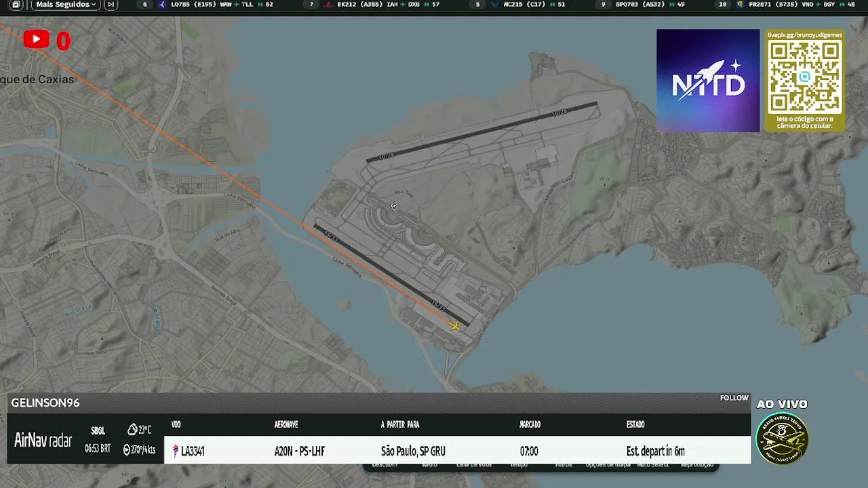Click the panel icon left of Mais Seguidos
Viewport: 868px width, 488px height.
coord(16,5)
